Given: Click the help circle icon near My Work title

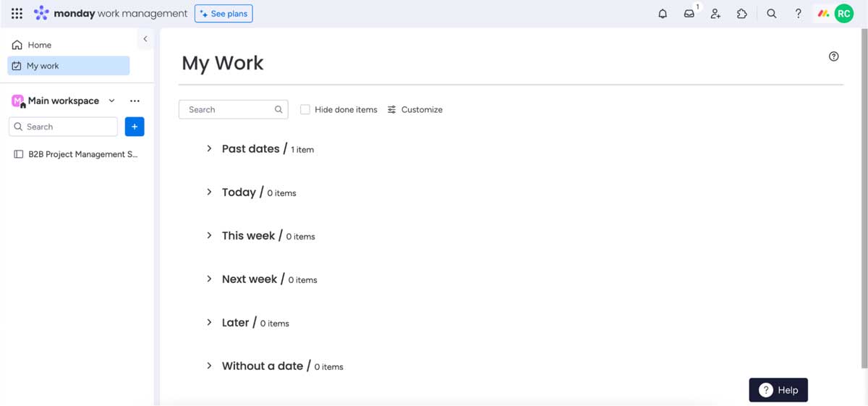Looking at the screenshot, I should coord(834,56).
